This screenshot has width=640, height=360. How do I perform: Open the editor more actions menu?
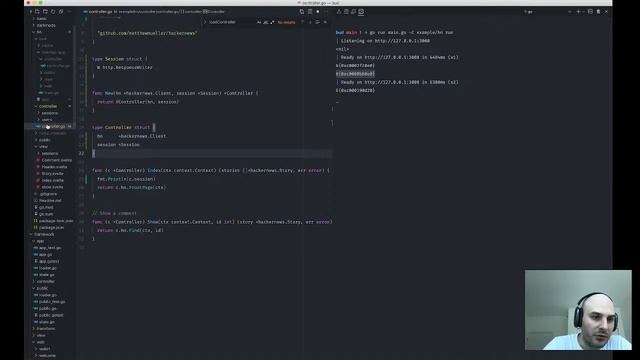pos(326,12)
